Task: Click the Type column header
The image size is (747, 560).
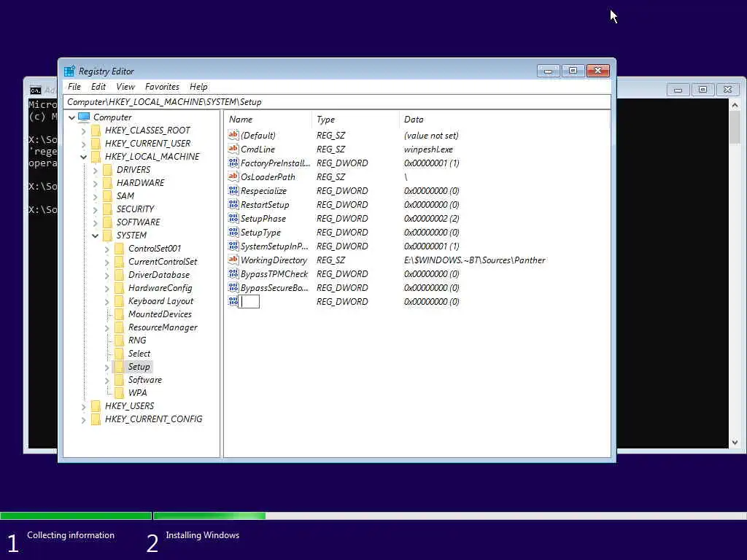Action: click(355, 120)
